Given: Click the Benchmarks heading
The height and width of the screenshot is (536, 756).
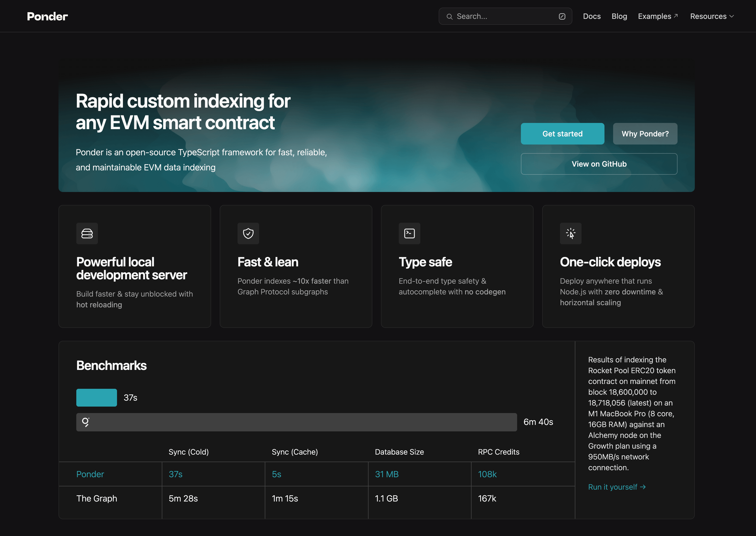Looking at the screenshot, I should click(112, 366).
